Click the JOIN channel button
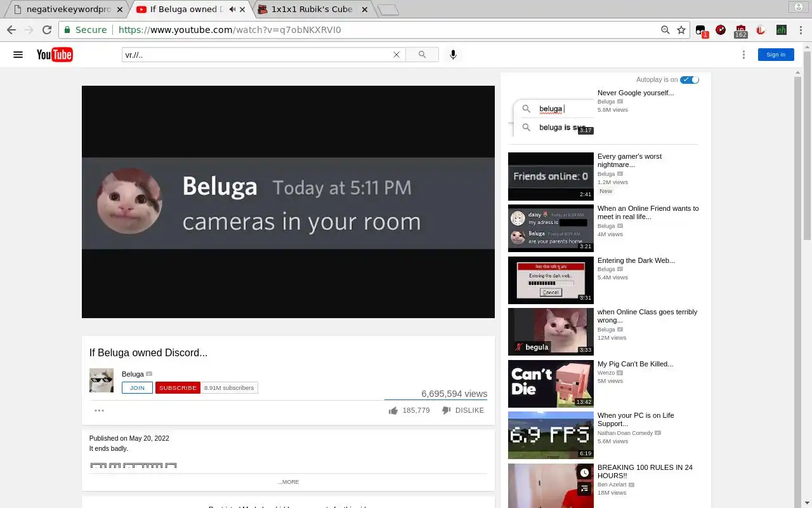 [x=137, y=388]
